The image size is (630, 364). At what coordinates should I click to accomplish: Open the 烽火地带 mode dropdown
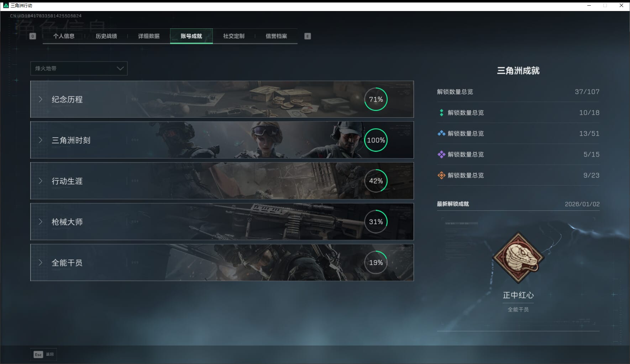[79, 68]
